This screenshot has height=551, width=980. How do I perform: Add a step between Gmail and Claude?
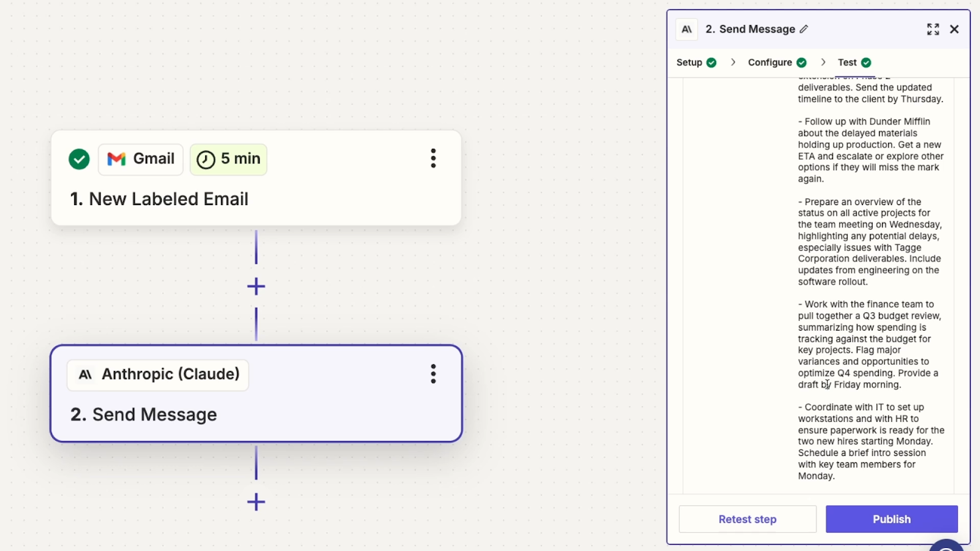click(x=256, y=286)
